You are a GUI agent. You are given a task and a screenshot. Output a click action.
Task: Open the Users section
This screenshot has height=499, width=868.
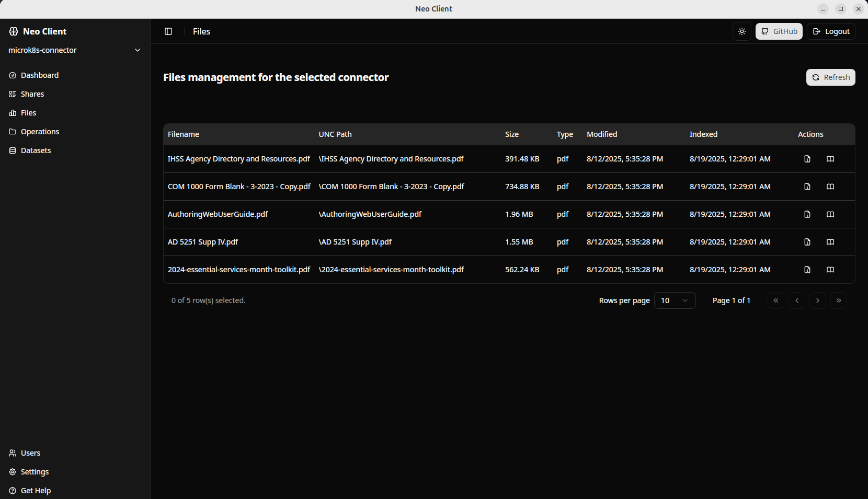tap(30, 452)
